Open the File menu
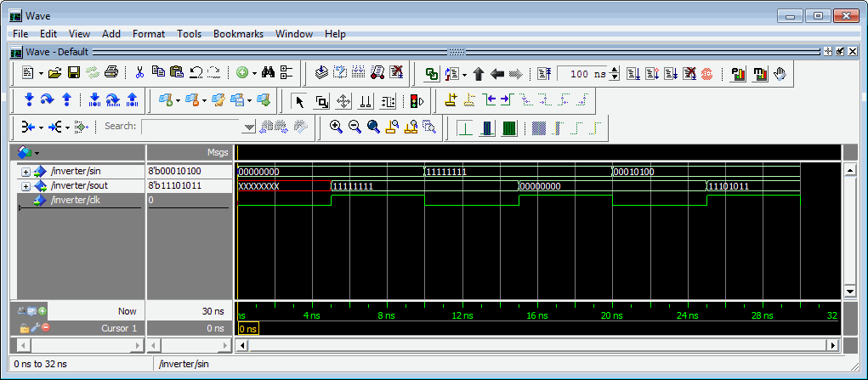 tap(20, 34)
